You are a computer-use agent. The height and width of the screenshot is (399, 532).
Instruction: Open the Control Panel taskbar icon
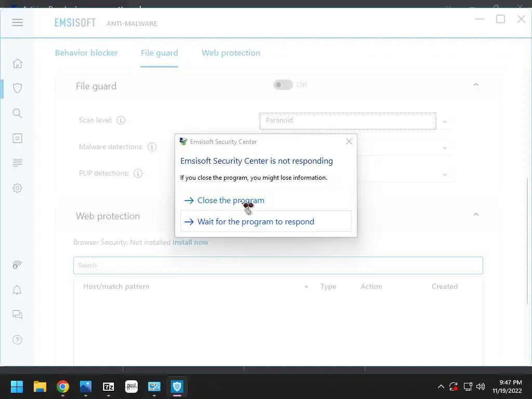click(x=154, y=387)
